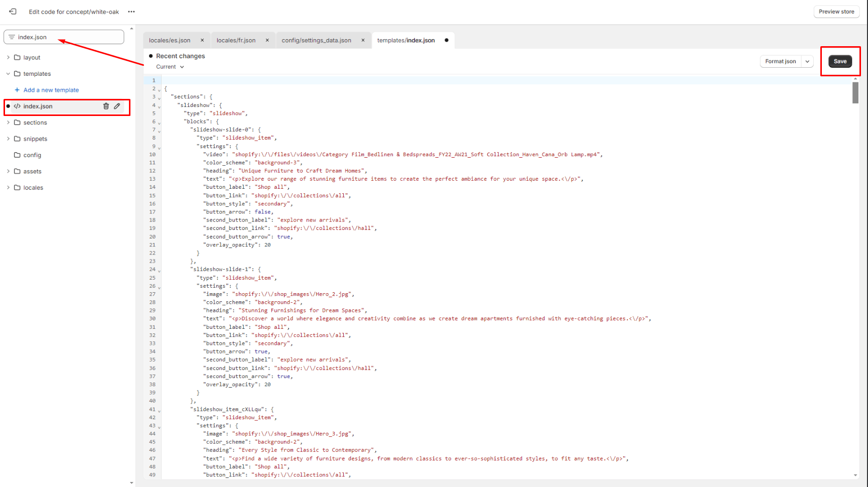Screen dimensions: 868x487
Task: Click the config folder icon
Action: (x=18, y=155)
